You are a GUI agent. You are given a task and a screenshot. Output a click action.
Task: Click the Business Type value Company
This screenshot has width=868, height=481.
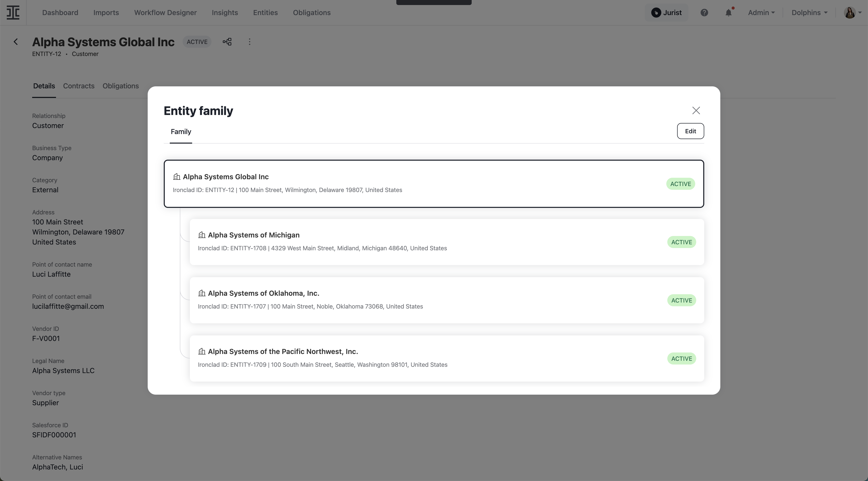click(x=47, y=158)
